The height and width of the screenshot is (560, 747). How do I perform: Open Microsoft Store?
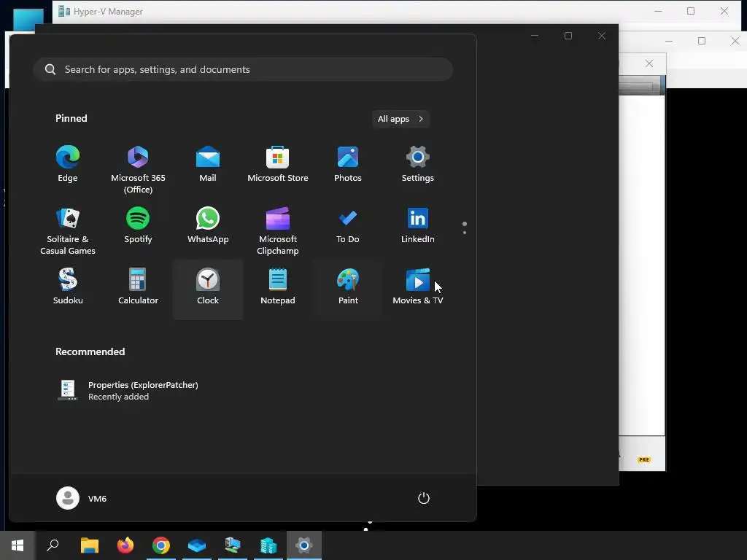[278, 164]
